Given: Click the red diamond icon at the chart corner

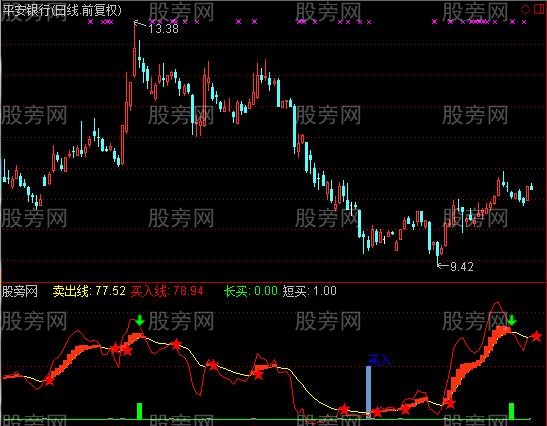Looking at the screenshot, I should [525, 9].
